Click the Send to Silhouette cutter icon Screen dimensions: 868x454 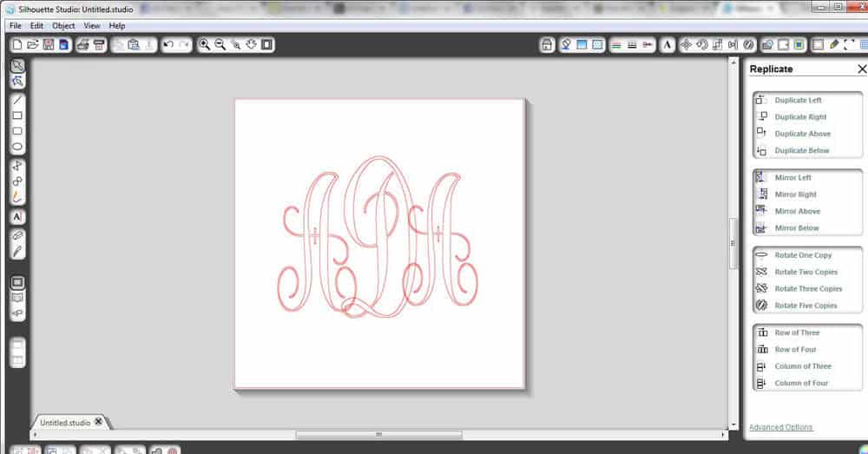tap(99, 44)
